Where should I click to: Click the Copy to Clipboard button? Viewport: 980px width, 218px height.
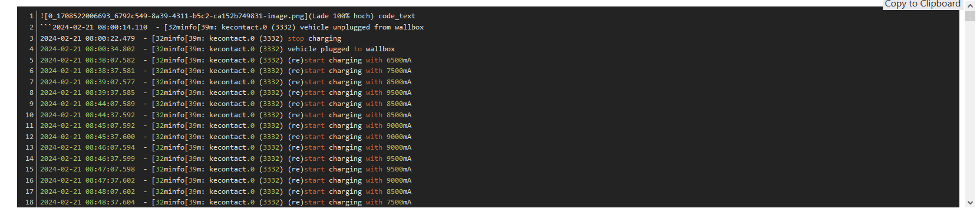922,4
